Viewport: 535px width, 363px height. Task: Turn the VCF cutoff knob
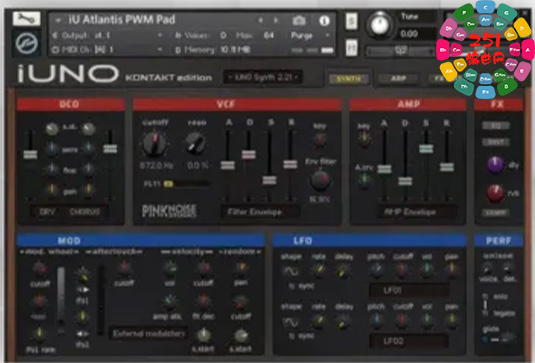tap(155, 143)
